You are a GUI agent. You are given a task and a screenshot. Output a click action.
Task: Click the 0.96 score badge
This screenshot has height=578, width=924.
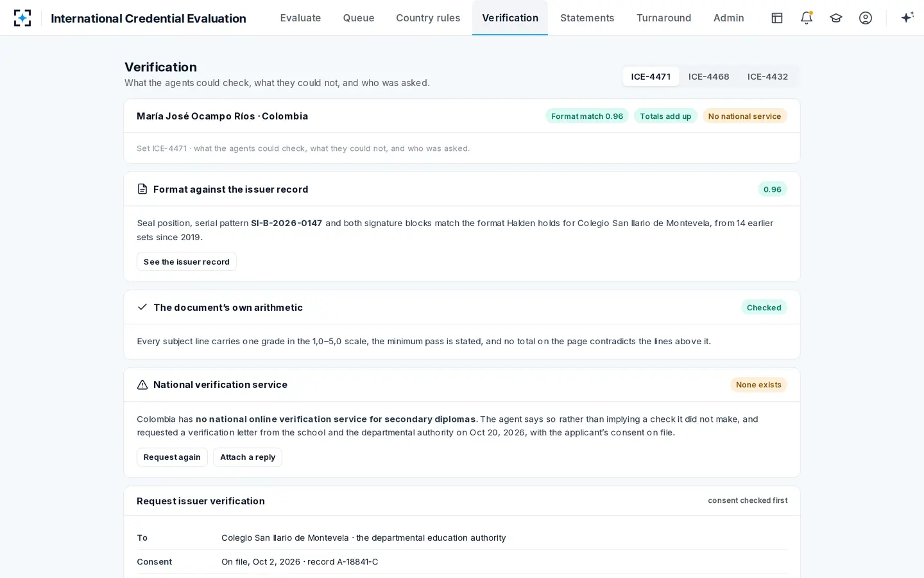(x=773, y=189)
